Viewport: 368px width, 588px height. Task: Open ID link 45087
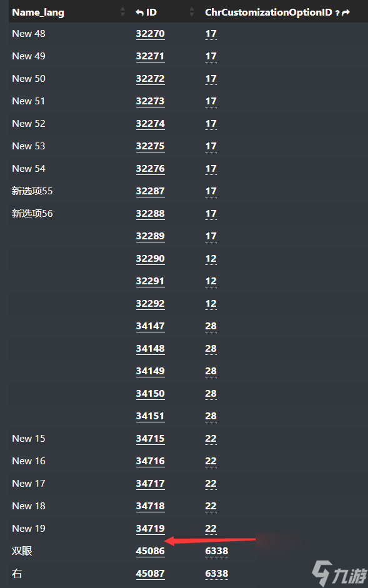[150, 574]
